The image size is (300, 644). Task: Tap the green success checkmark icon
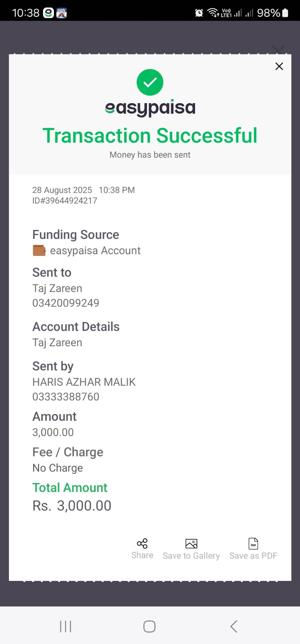[150, 82]
